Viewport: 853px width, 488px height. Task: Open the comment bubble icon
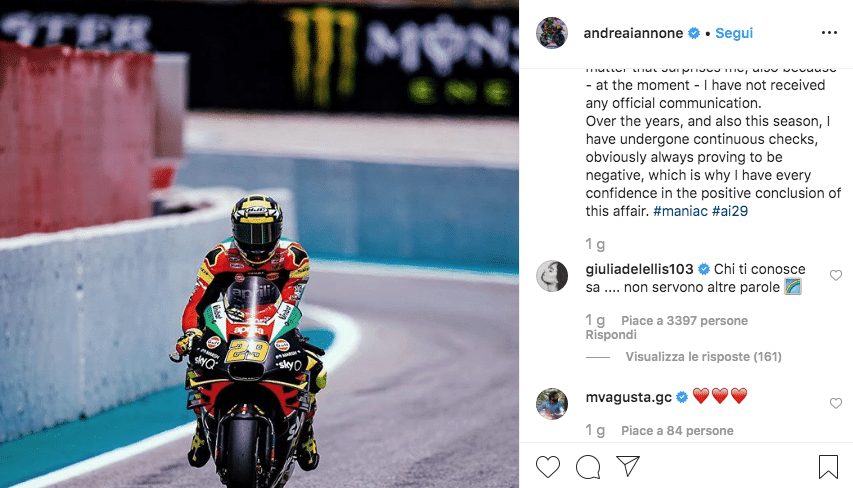tap(588, 467)
